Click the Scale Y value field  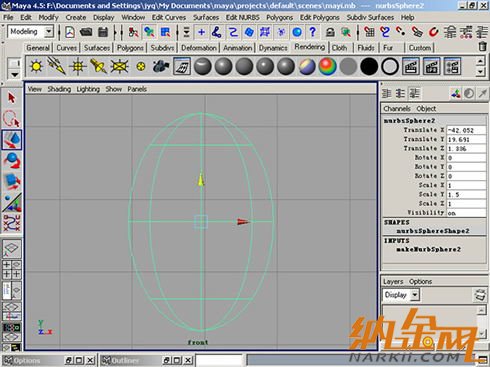(x=466, y=194)
